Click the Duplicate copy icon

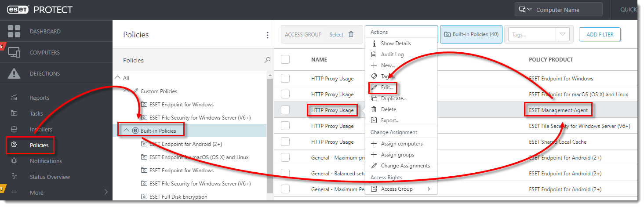pos(374,98)
